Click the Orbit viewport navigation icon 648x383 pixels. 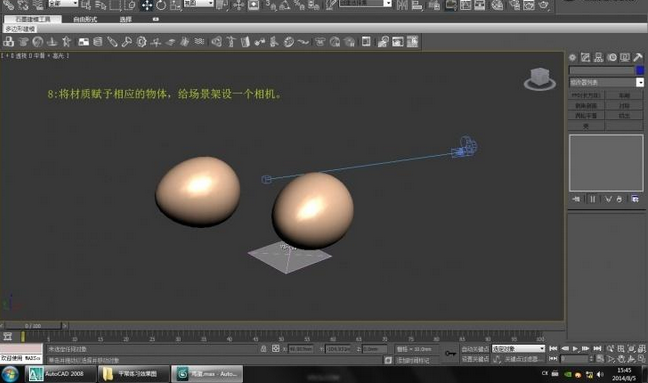click(631, 359)
